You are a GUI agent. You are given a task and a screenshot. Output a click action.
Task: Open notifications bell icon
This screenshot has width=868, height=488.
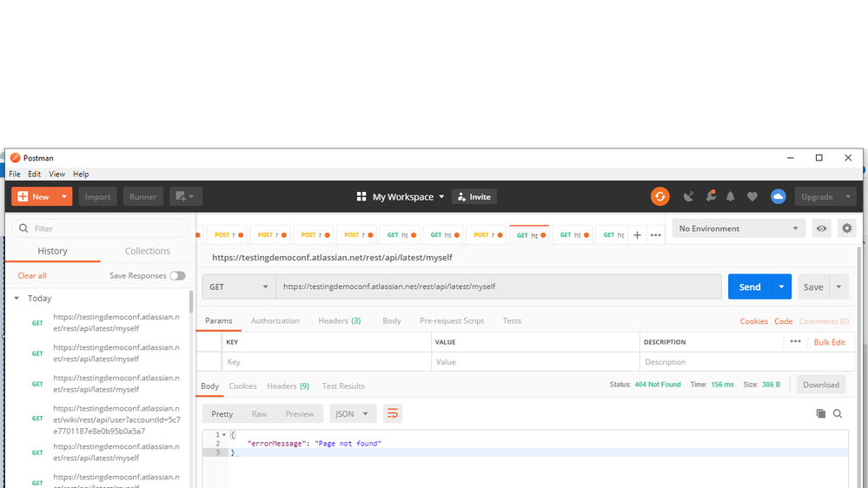coord(731,196)
